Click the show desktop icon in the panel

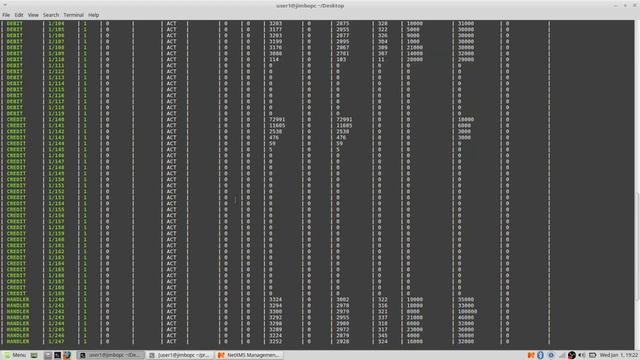34,355
